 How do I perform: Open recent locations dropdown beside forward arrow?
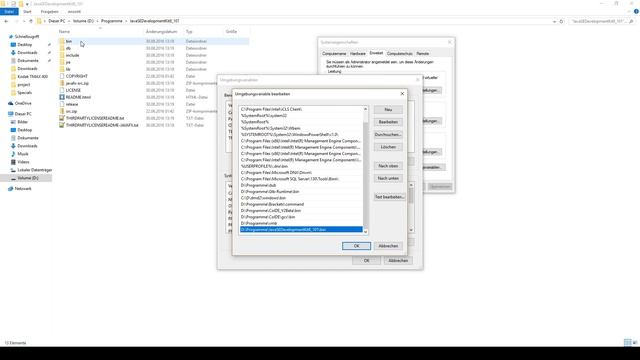pyautogui.click(x=24, y=21)
